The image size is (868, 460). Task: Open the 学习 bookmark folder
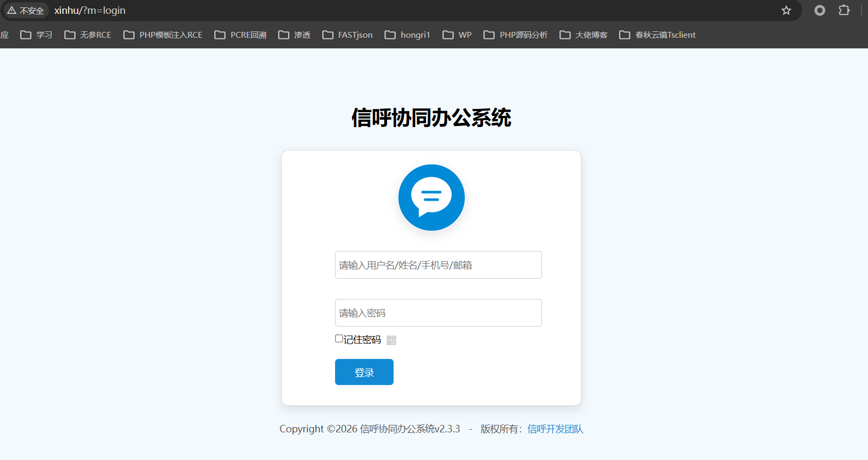(x=36, y=35)
